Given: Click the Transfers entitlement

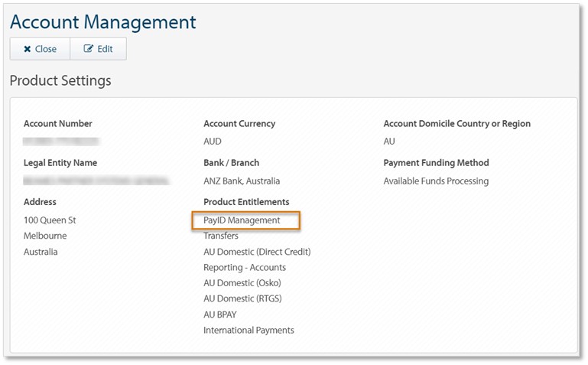Looking at the screenshot, I should pos(221,236).
